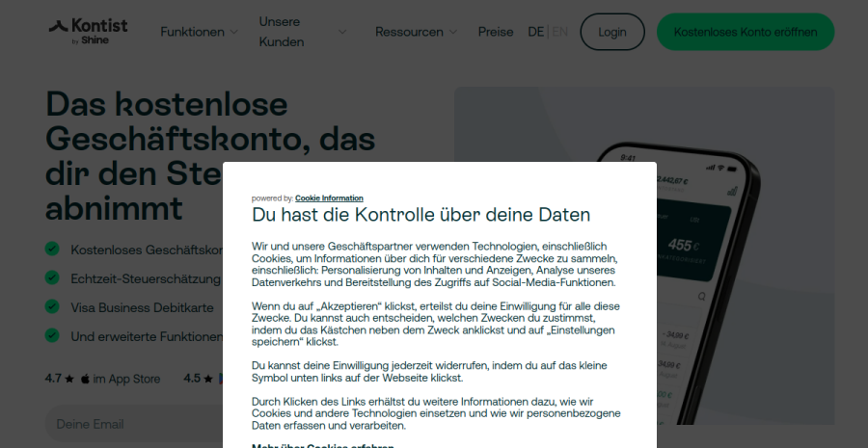The width and height of the screenshot is (868, 448).
Task: Open the Ressourcen menu
Action: (x=409, y=32)
